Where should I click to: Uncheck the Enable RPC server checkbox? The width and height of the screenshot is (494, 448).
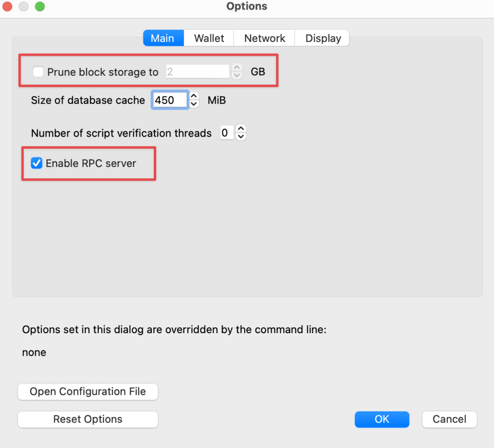36,163
